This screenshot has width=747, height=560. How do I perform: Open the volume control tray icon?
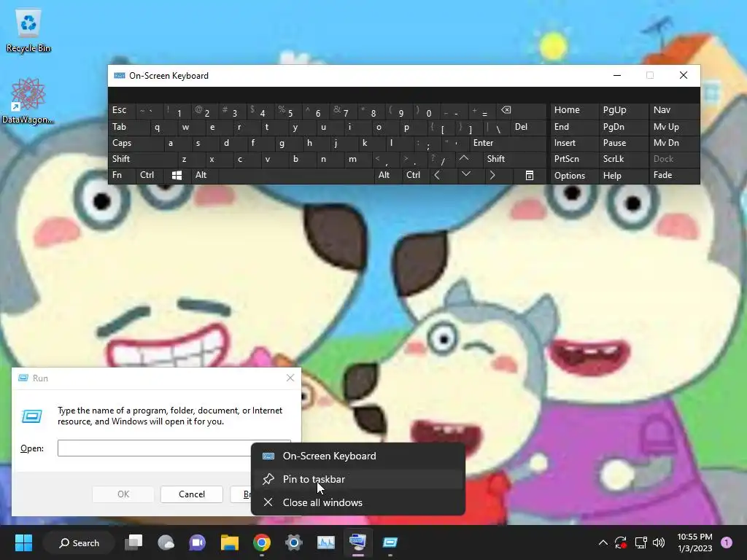point(659,542)
